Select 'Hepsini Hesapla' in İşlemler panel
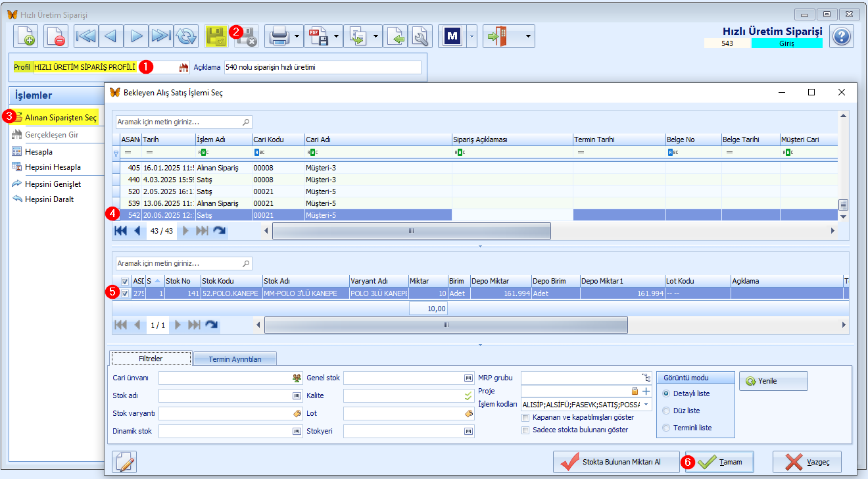The image size is (868, 479). tap(53, 167)
